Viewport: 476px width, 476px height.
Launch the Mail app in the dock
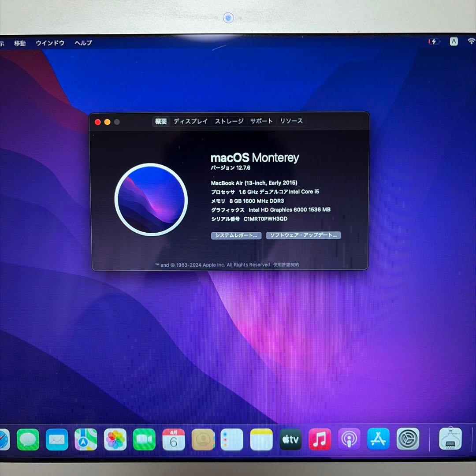tap(57, 439)
